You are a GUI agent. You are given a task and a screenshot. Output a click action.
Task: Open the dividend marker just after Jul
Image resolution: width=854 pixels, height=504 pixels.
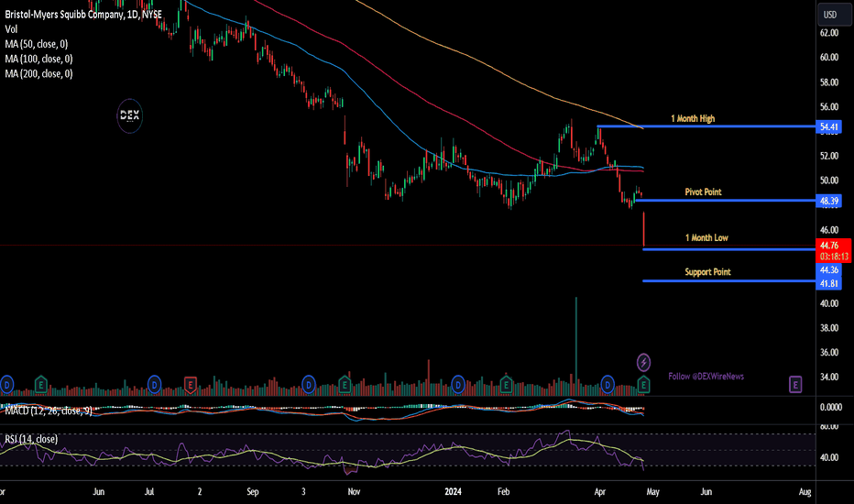click(x=155, y=385)
